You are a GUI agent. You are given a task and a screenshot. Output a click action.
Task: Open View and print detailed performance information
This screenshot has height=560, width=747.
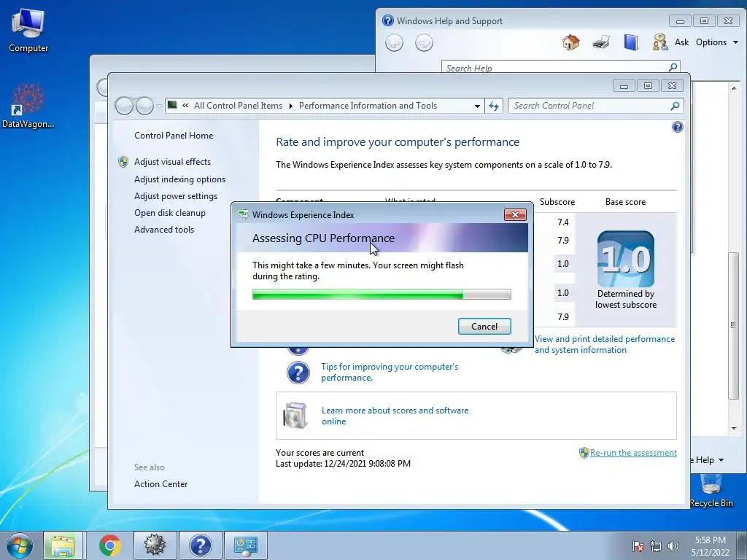[x=605, y=344]
